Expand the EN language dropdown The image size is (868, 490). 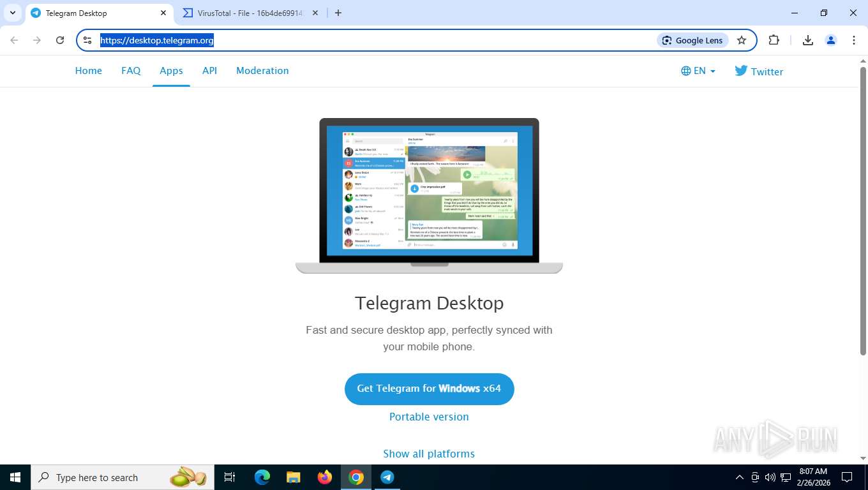(698, 71)
